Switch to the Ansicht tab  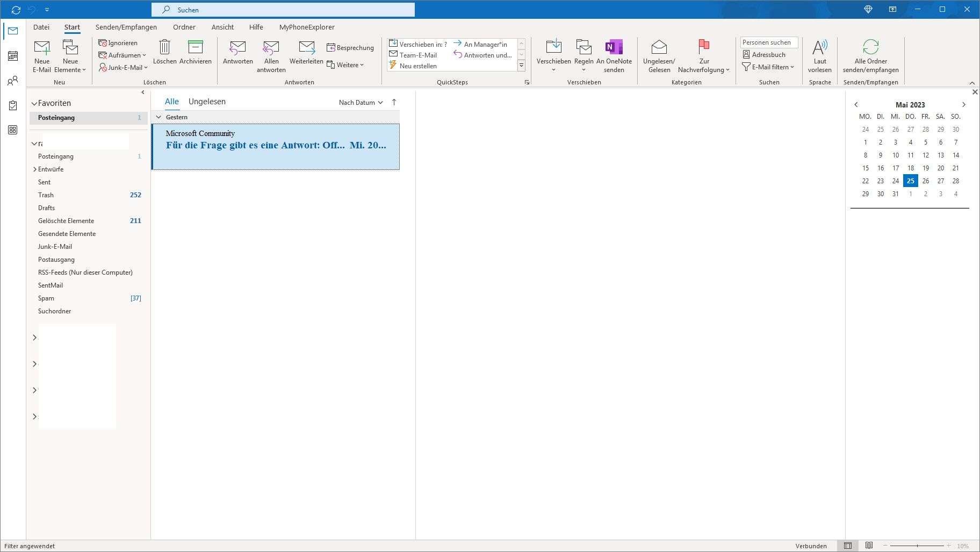[222, 27]
